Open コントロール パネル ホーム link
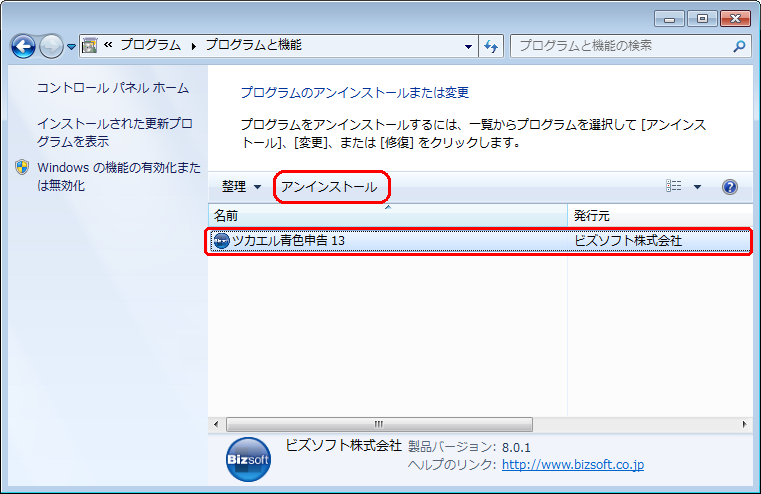The image size is (761, 494). point(113,88)
